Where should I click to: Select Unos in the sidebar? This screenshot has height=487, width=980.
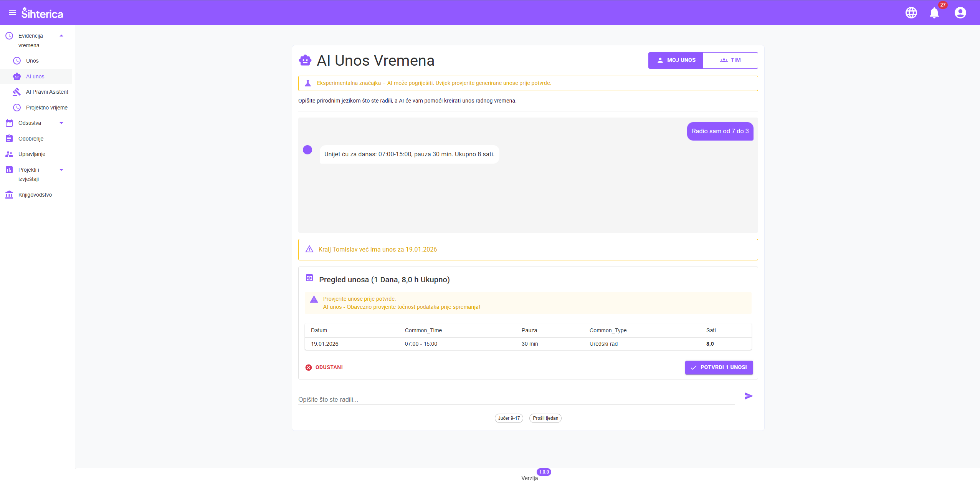pyautogui.click(x=32, y=61)
